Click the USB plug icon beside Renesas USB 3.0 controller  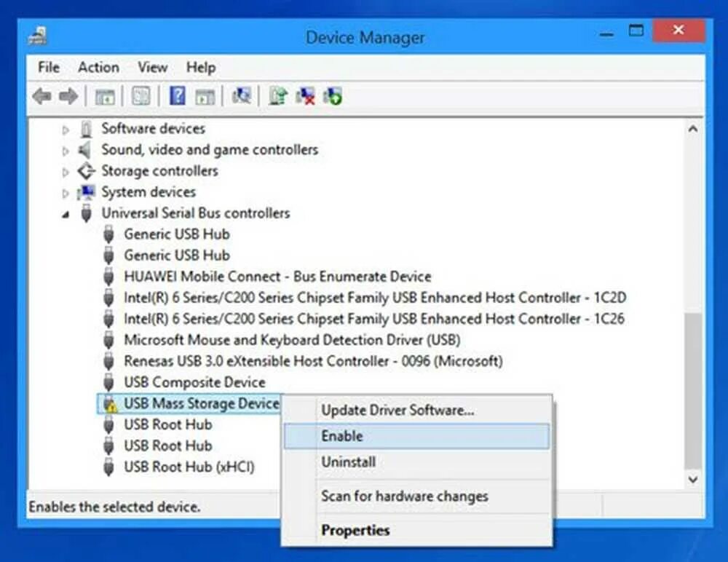pyautogui.click(x=108, y=361)
